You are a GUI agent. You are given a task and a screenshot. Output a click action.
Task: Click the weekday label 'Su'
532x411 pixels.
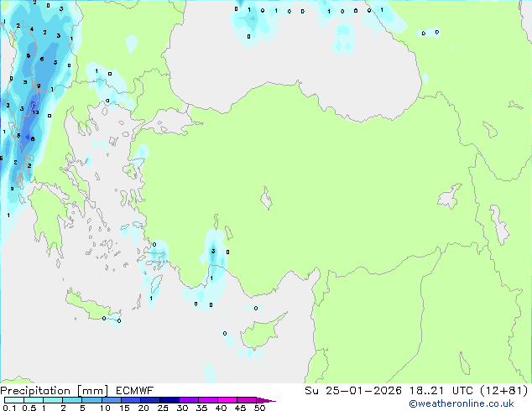(311, 391)
